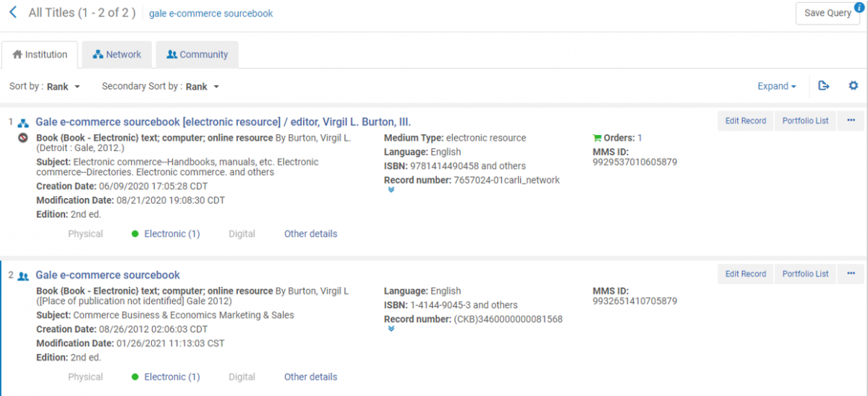868x396 pixels.
Task: Click the info icon on Save Query
Action: pyautogui.click(x=859, y=7)
